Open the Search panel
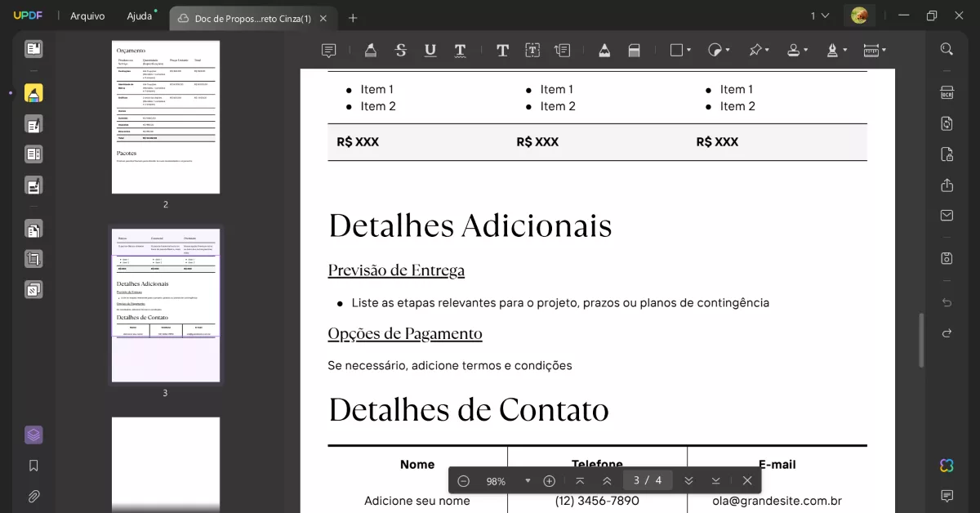Screen dimensions: 980x513 [947, 48]
